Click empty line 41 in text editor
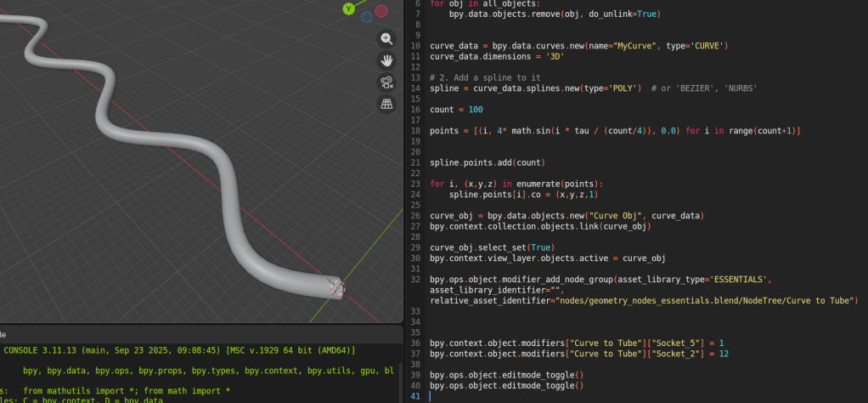Viewport: 868px width, 403px height. click(595, 395)
